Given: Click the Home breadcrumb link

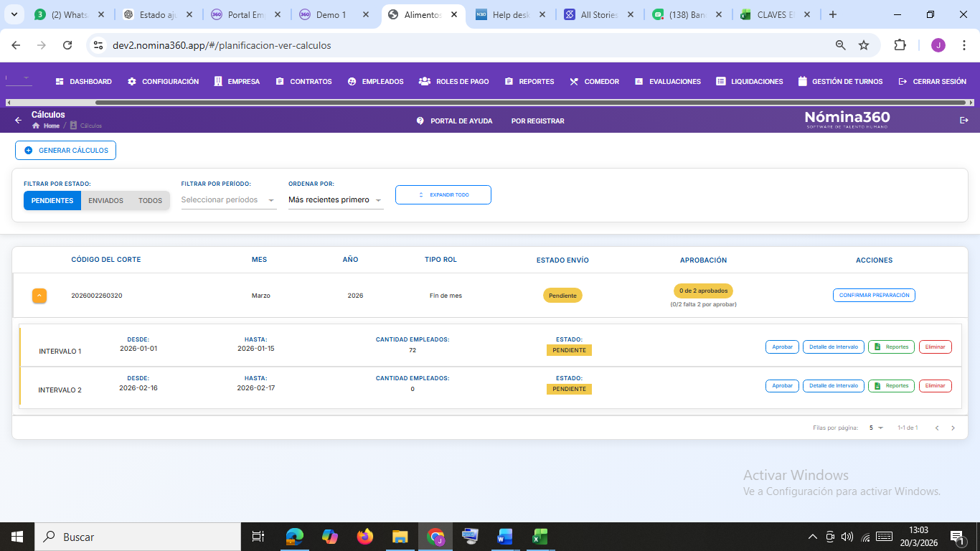Looking at the screenshot, I should 46,126.
